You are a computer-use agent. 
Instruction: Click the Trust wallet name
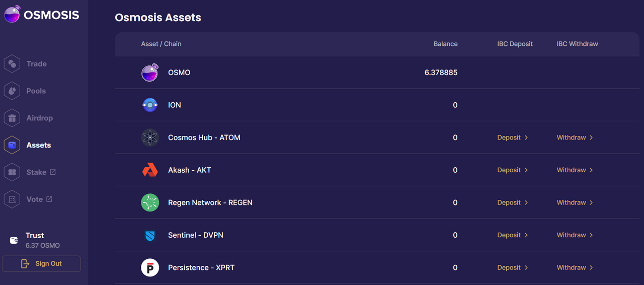pyautogui.click(x=35, y=235)
